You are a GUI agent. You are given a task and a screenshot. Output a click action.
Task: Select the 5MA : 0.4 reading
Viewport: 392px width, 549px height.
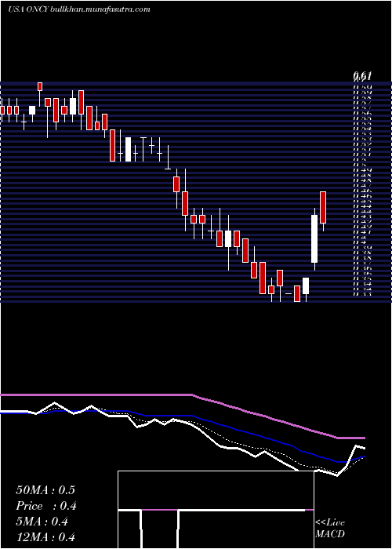click(44, 522)
